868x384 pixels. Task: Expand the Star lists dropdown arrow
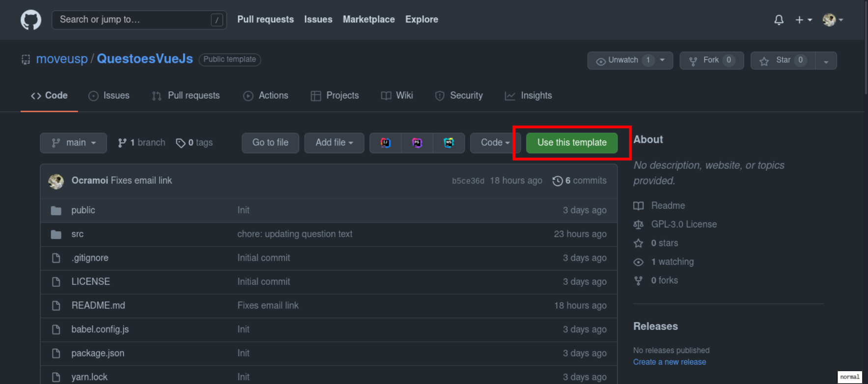[826, 61]
